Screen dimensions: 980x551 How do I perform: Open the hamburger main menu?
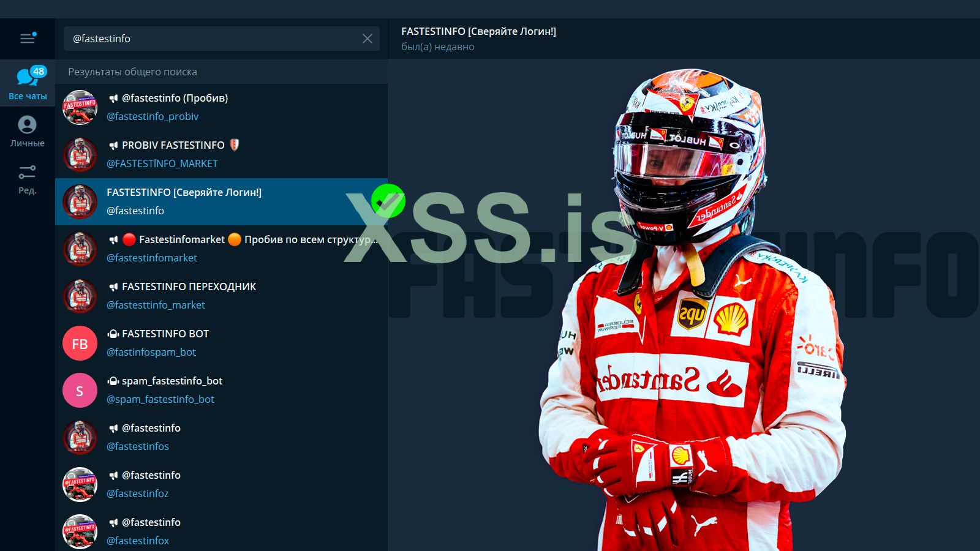(28, 39)
